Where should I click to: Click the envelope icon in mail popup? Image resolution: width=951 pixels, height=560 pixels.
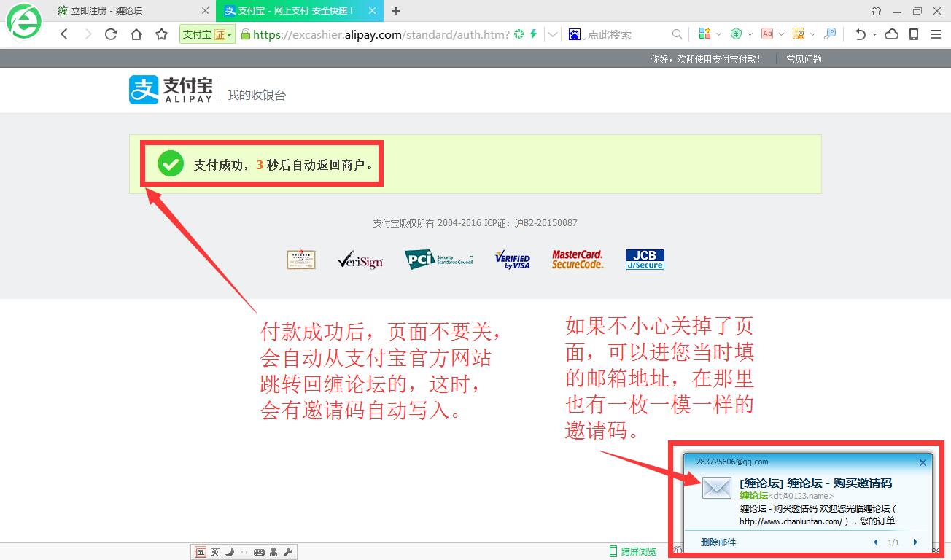point(716,488)
